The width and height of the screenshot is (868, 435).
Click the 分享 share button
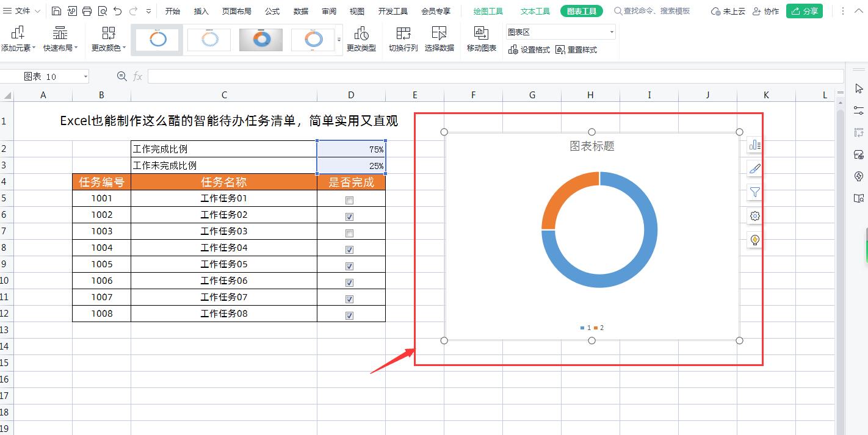(805, 10)
